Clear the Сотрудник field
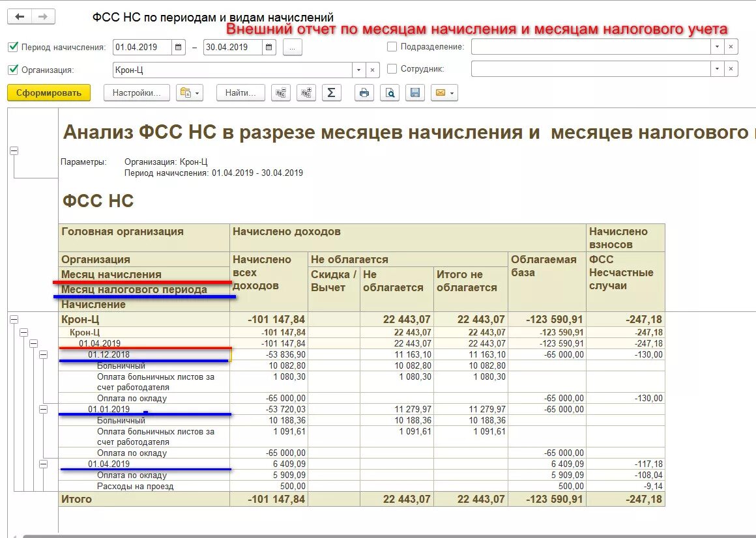The width and height of the screenshot is (756, 538). [731, 69]
